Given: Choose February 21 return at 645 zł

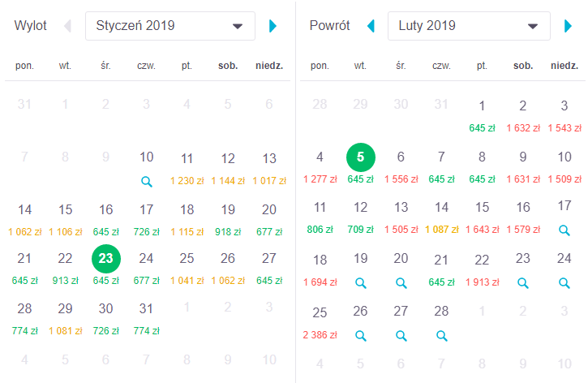Looking at the screenshot, I should (x=441, y=269).
